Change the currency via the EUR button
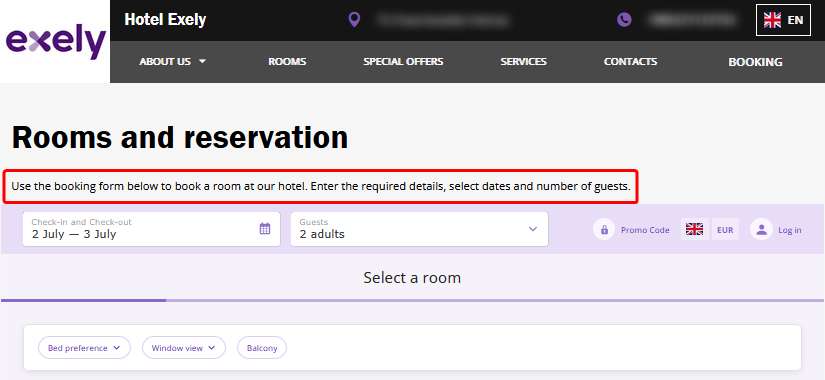Image resolution: width=825 pixels, height=380 pixels. click(x=725, y=229)
